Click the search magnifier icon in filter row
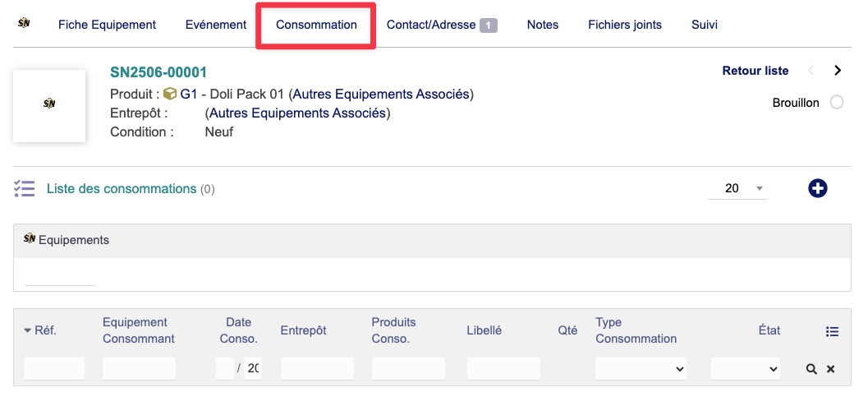The image size is (868, 406). [811, 369]
